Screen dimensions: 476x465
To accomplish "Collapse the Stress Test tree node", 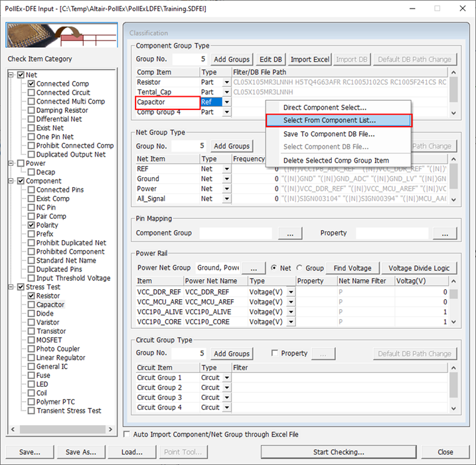I will point(11,287).
